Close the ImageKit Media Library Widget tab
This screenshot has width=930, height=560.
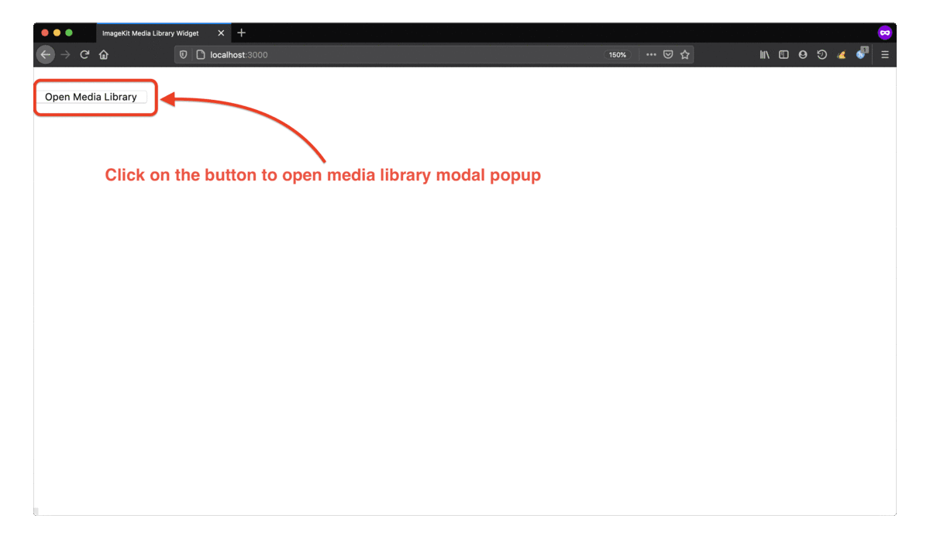pos(221,33)
